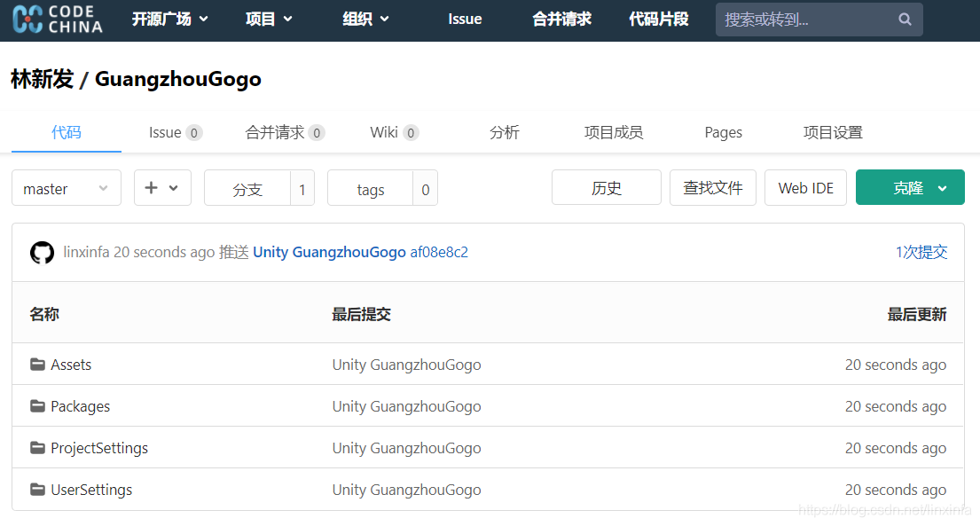Click the 最后更新 column header
This screenshot has height=526, width=980.
point(917,315)
